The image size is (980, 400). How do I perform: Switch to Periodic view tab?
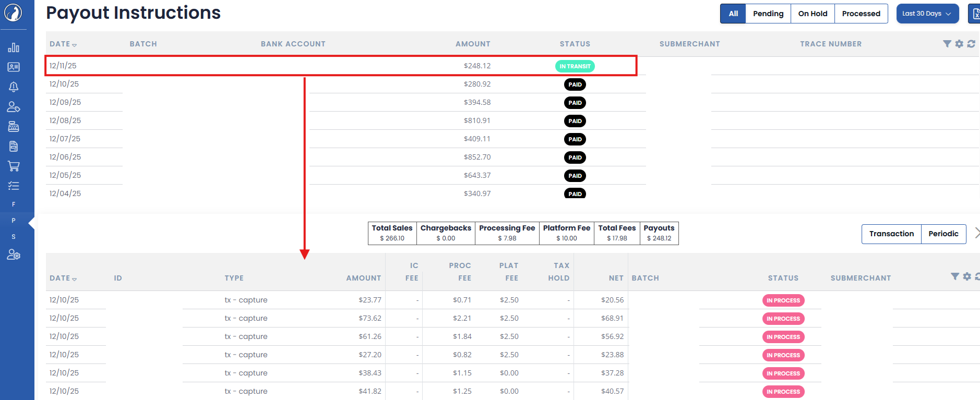tap(943, 234)
